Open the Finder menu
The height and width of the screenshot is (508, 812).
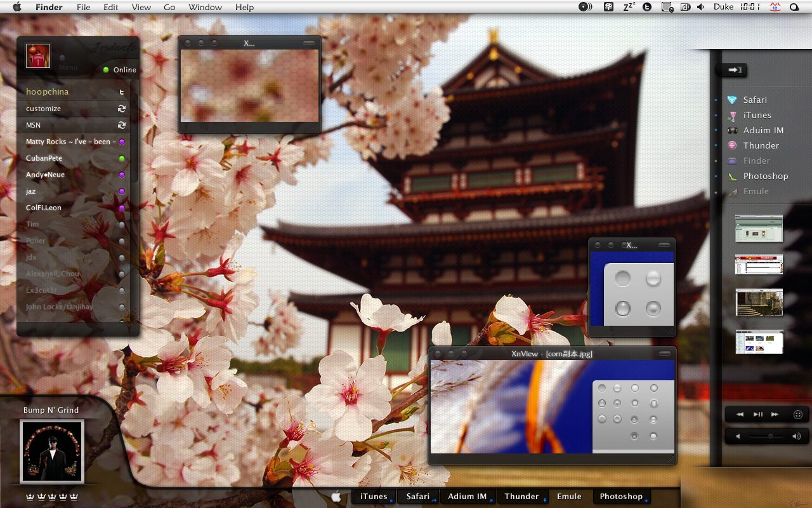[49, 8]
